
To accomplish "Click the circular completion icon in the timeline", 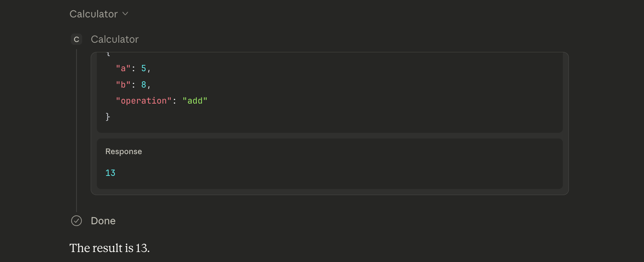I will (76, 221).
